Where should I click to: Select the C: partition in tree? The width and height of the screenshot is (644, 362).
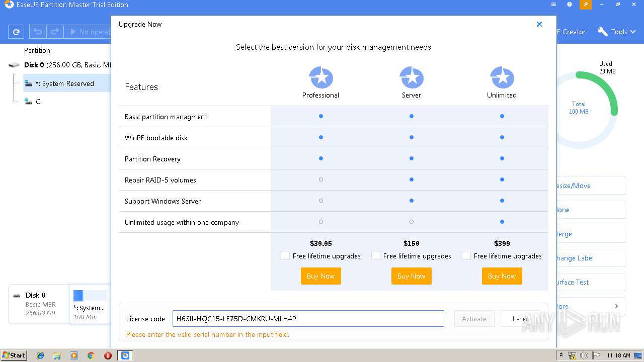tap(38, 102)
